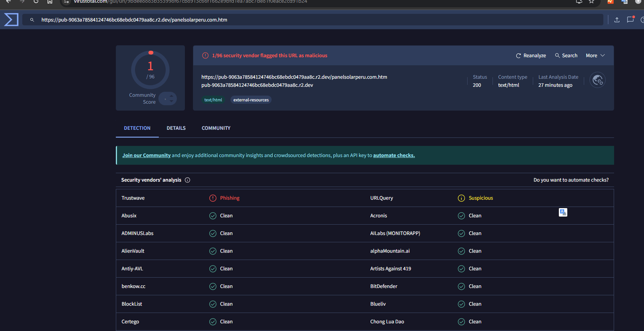Click the external-resources tag chip
This screenshot has height=331, width=644.
(x=251, y=100)
